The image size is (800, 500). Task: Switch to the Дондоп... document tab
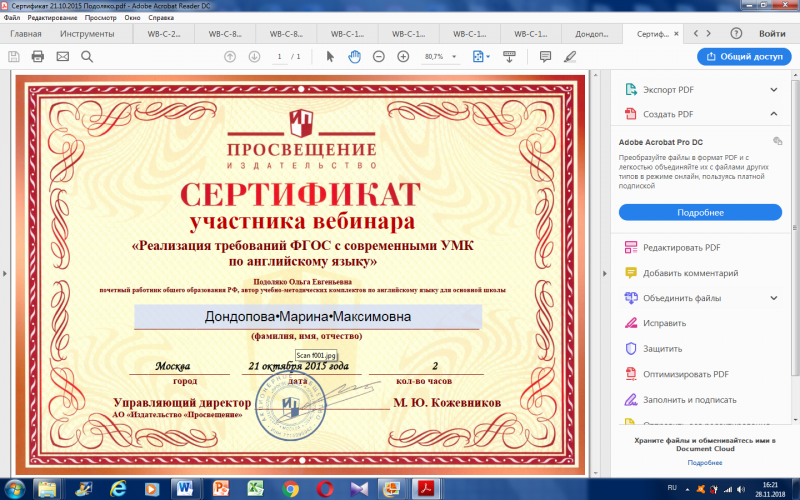click(592, 34)
